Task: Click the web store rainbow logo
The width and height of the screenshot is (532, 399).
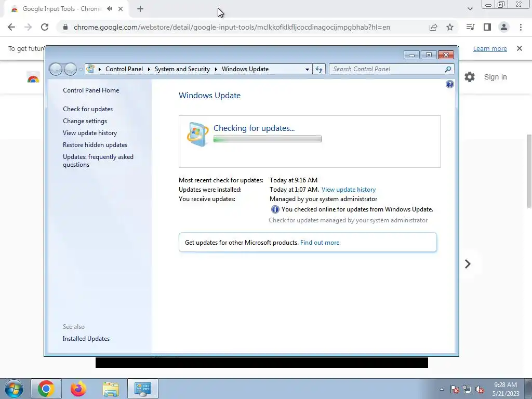Action: click(33, 78)
